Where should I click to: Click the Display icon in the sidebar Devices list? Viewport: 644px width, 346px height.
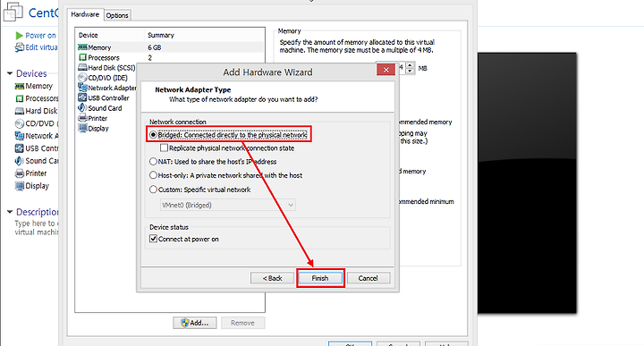click(x=20, y=186)
